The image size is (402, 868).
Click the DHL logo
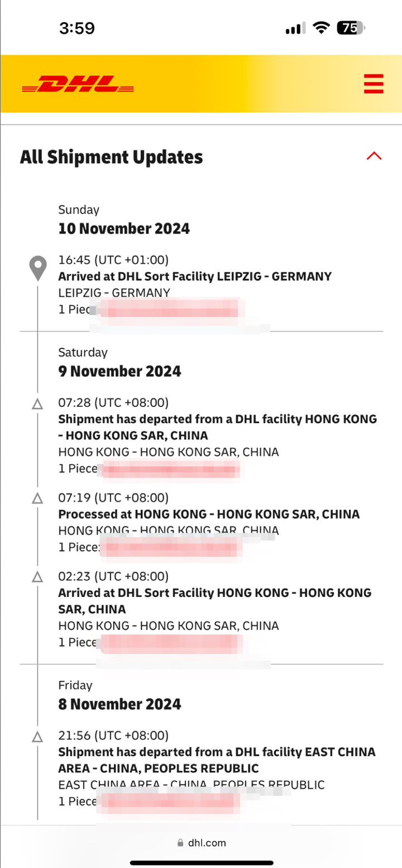point(78,84)
